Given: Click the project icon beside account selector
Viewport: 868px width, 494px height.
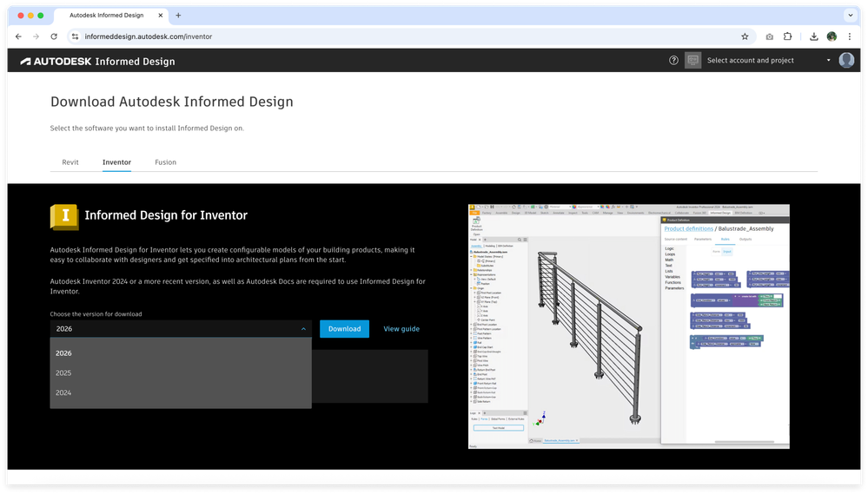Looking at the screenshot, I should point(692,60).
